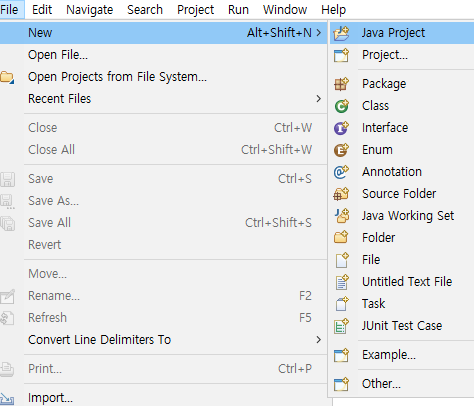Select Java Working Set entry
Screen dimensions: 474x406
point(402,216)
